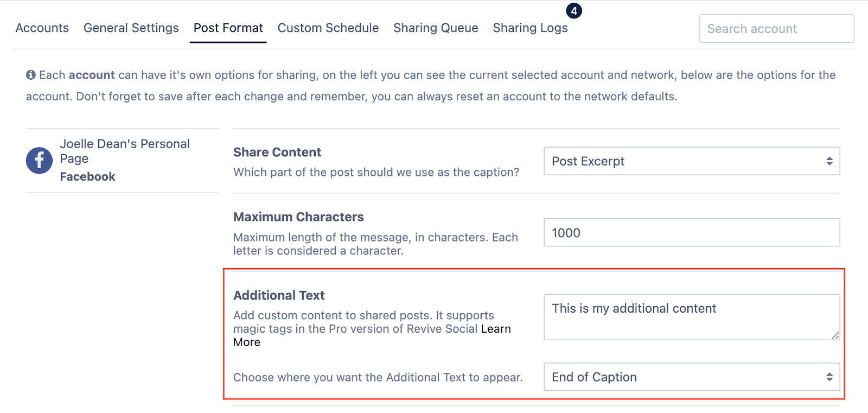
Task: Switch to the Accounts tab
Action: pos(42,28)
